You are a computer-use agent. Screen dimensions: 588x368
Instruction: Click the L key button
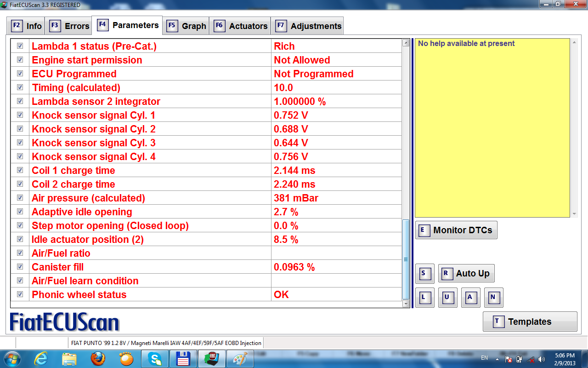click(424, 297)
